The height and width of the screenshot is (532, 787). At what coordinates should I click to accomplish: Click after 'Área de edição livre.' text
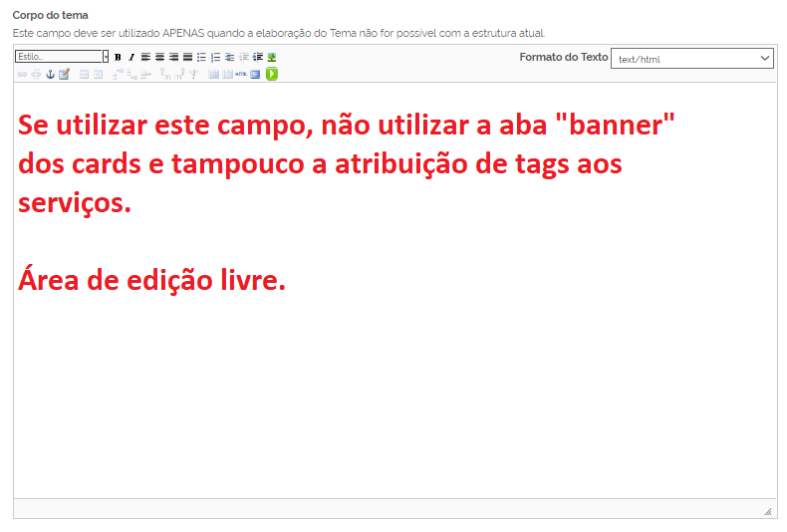pos(287,280)
